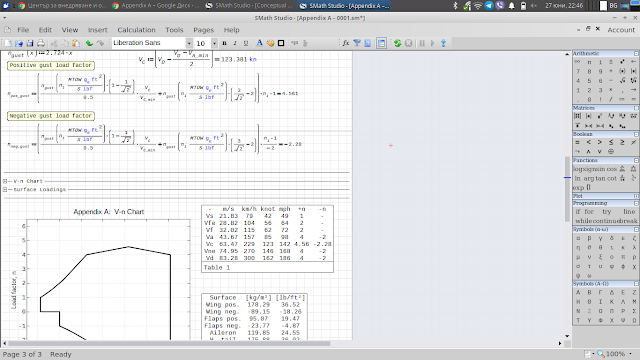This screenshot has width=640, height=360.
Task: Save the worksheet with the floppy icon
Action: [30, 43]
